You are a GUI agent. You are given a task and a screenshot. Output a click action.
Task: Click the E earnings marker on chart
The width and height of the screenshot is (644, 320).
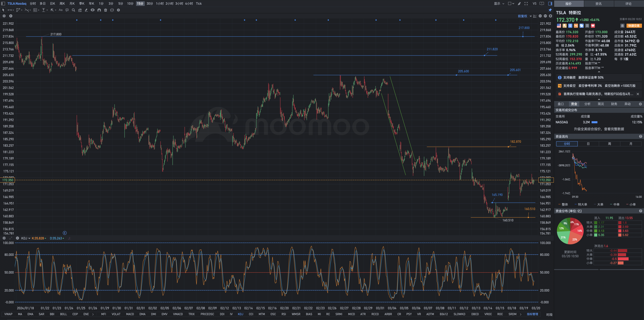pyautogui.click(x=65, y=233)
